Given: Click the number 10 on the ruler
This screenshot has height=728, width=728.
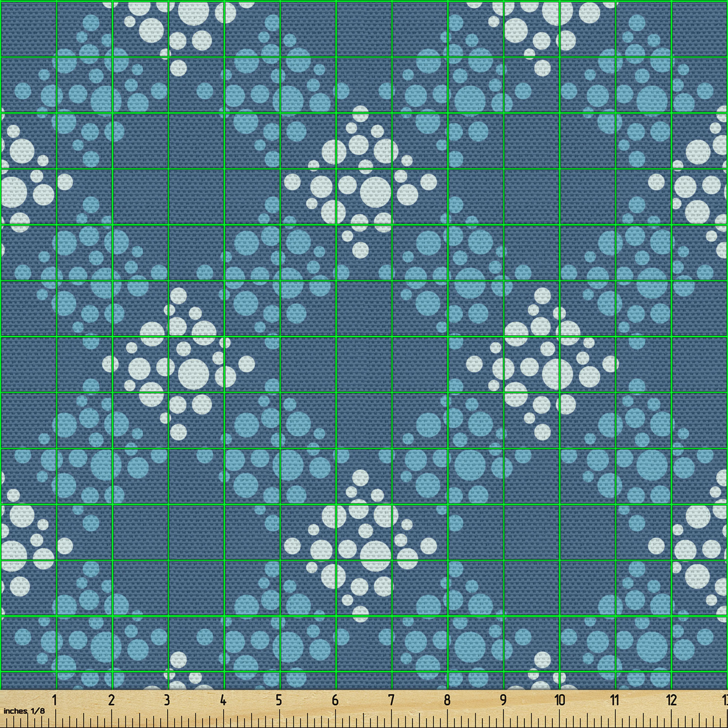Looking at the screenshot, I should click(560, 700).
